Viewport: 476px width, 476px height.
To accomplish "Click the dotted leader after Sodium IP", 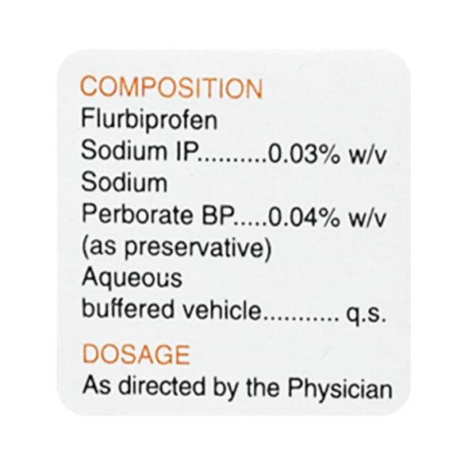I will 232,156.
